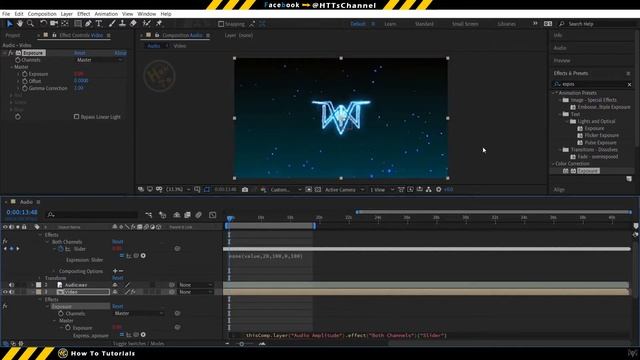Clear the Effects & Presets search field
This screenshot has width=640, height=360.
pos(629,84)
